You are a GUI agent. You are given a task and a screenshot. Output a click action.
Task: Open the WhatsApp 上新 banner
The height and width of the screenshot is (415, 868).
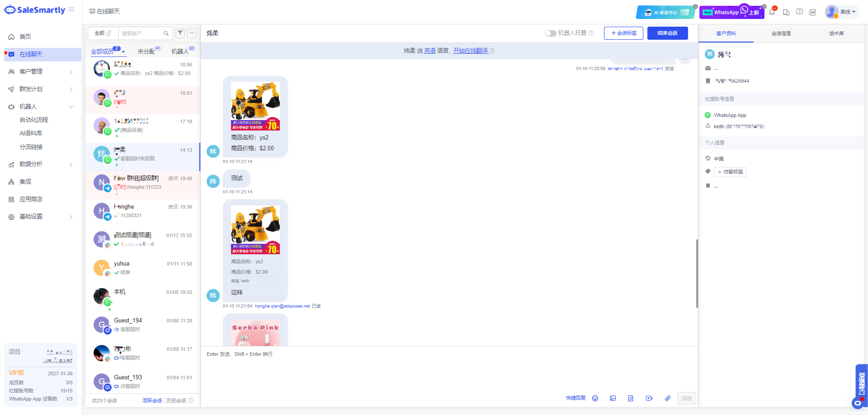731,12
